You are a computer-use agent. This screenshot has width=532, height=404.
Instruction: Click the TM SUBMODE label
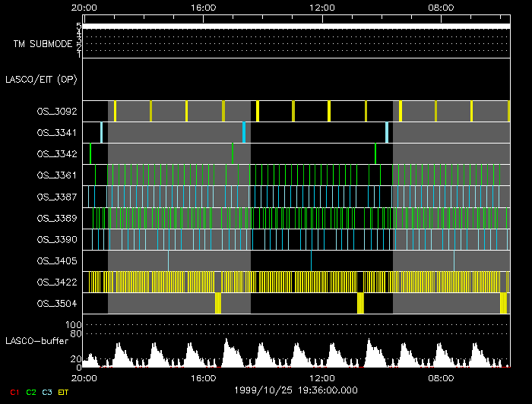click(43, 44)
